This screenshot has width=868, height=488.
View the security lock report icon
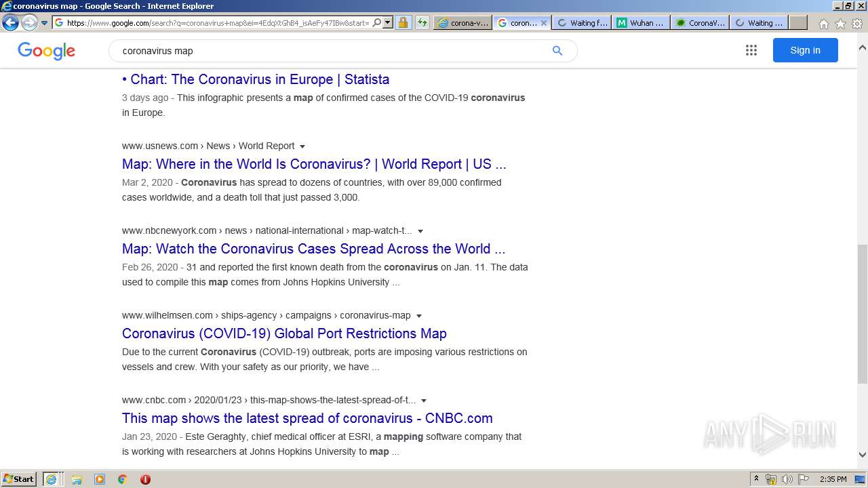[403, 22]
